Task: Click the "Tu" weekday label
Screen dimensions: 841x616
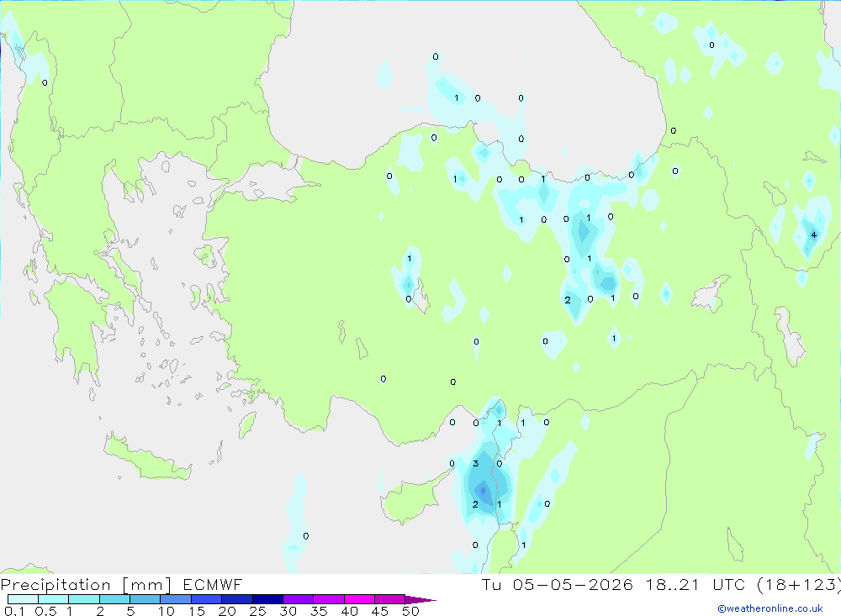Action: point(491,584)
